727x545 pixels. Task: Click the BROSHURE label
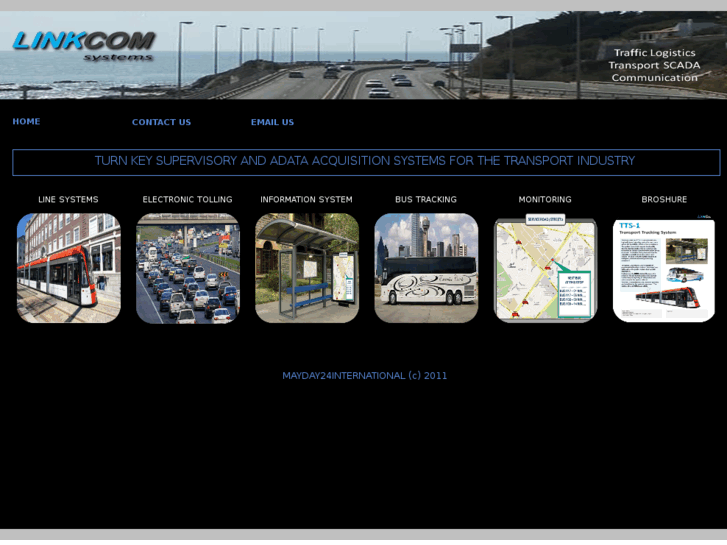[664, 199]
